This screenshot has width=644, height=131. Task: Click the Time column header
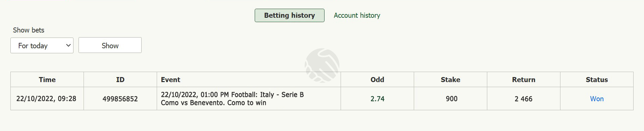coord(47,80)
